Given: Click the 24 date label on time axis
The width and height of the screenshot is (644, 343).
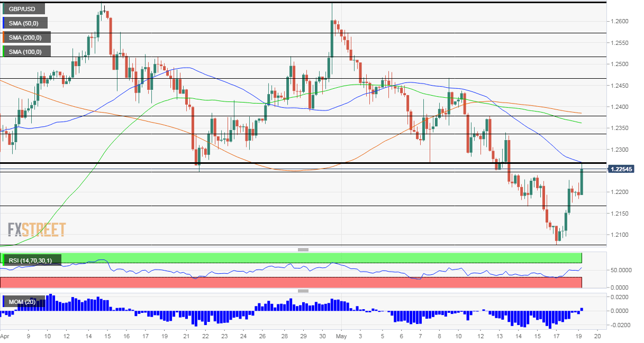Looking at the screenshot, I should pyautogui.click(x=243, y=336).
